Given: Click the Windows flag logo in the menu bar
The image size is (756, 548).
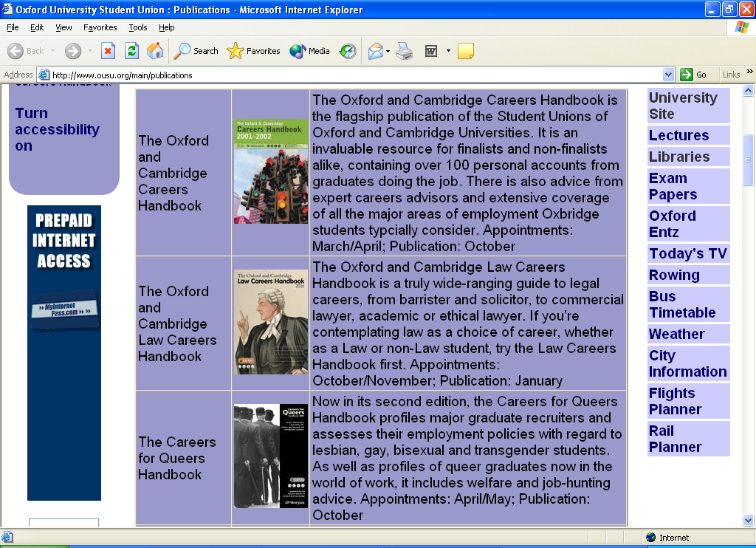Looking at the screenshot, I should 741,27.
